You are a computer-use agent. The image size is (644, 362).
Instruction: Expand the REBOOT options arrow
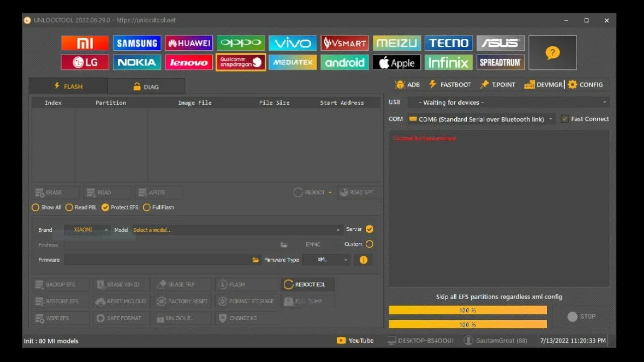pos(330,193)
